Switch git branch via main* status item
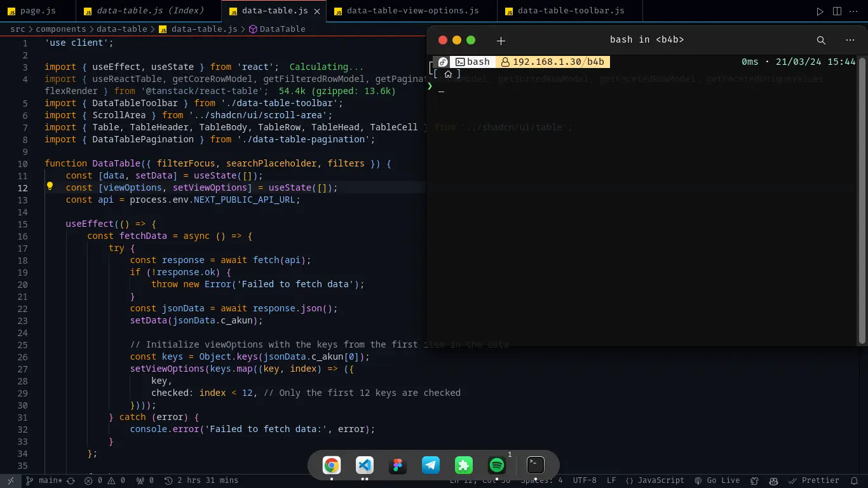Viewport: 868px width, 488px height. pos(44,481)
